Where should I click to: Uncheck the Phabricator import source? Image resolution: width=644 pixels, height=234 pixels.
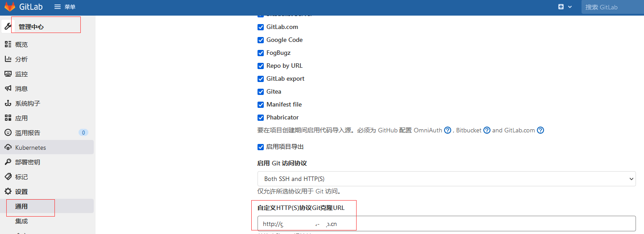tap(261, 117)
